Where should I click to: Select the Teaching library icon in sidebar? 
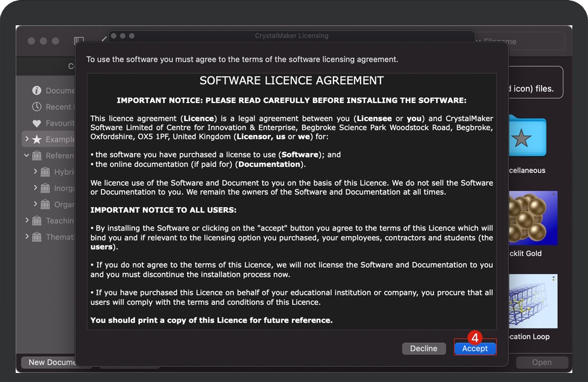point(37,221)
